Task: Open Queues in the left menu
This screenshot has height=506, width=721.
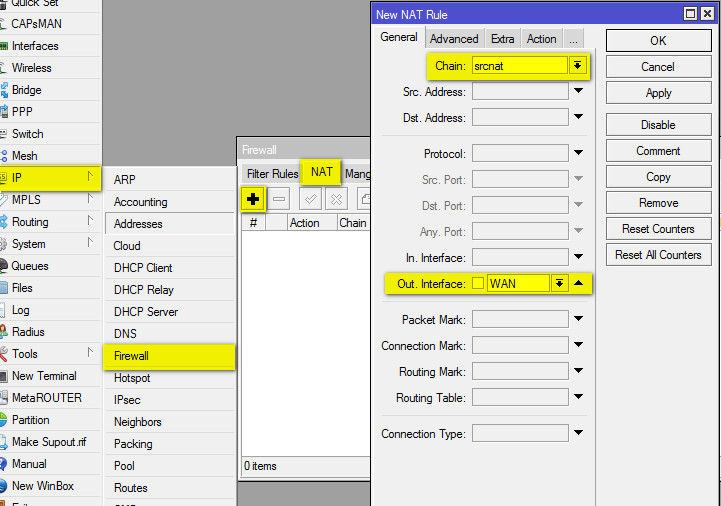Action: tap(30, 266)
